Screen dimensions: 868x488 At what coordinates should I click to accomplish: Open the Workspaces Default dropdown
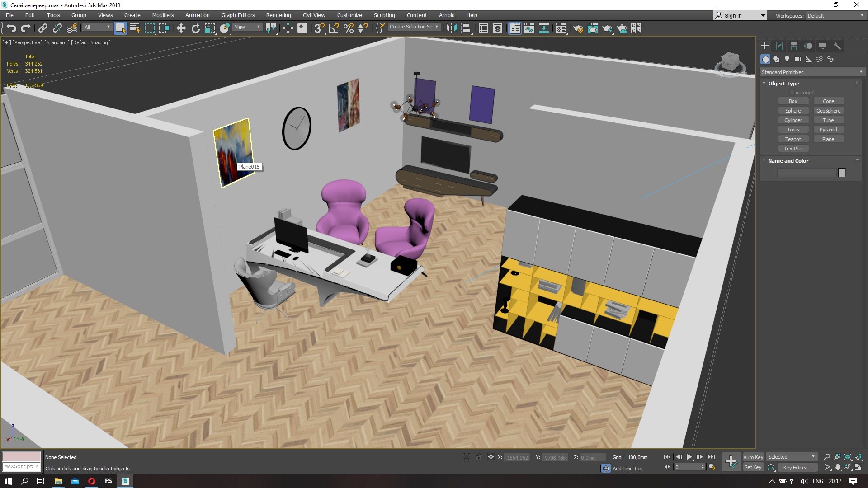point(835,16)
